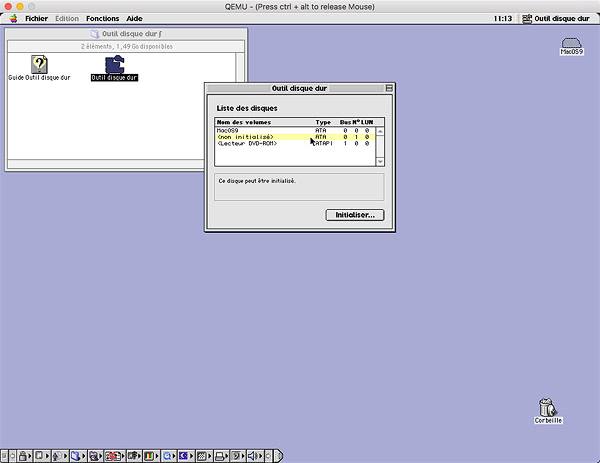Click the disk list scroll down arrow
This screenshot has height=463, width=600.
click(380, 161)
